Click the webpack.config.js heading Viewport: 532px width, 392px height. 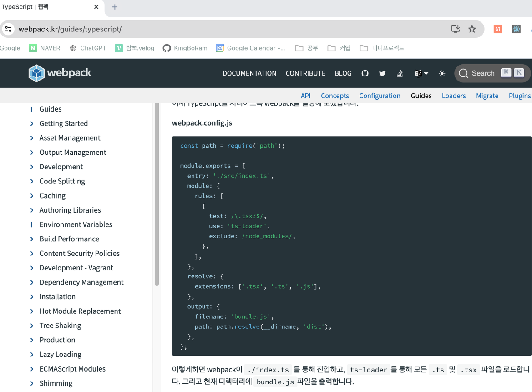[x=202, y=123]
